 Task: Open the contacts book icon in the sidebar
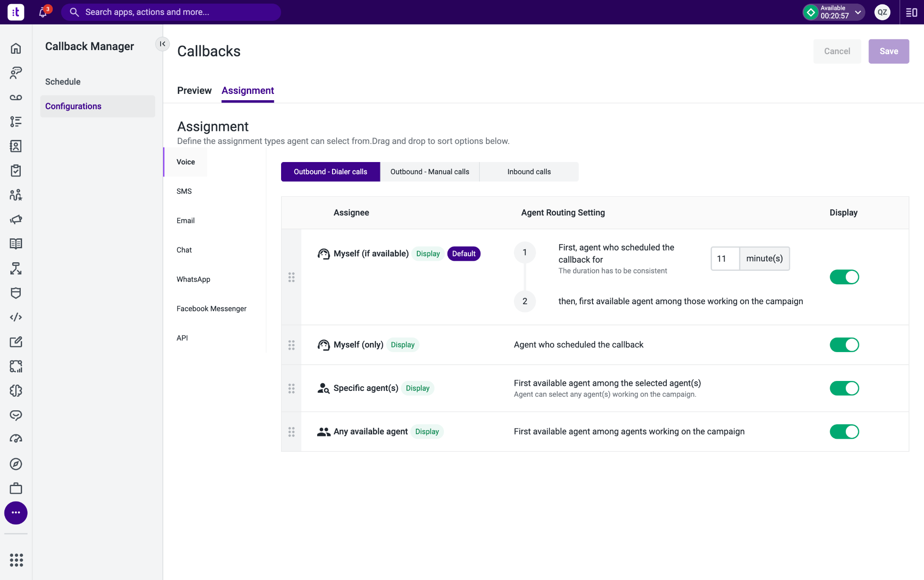coord(16,146)
